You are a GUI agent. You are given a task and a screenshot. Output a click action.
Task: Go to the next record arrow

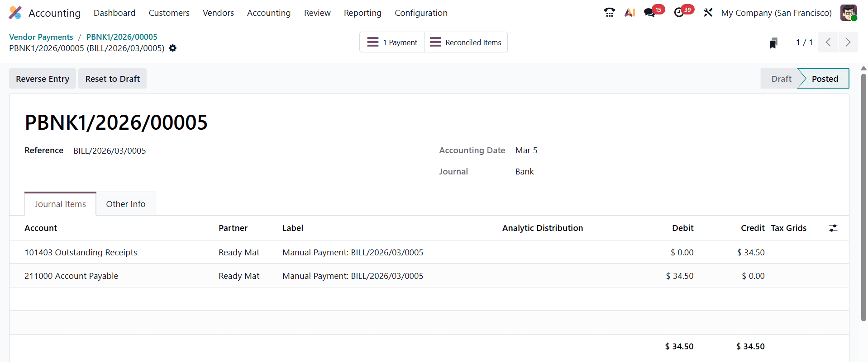(x=848, y=42)
